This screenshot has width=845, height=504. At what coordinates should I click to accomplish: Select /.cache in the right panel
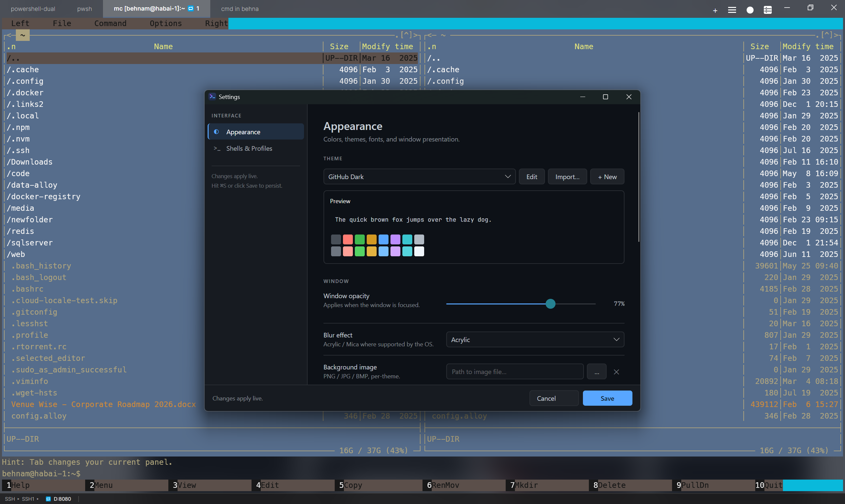[443, 70]
